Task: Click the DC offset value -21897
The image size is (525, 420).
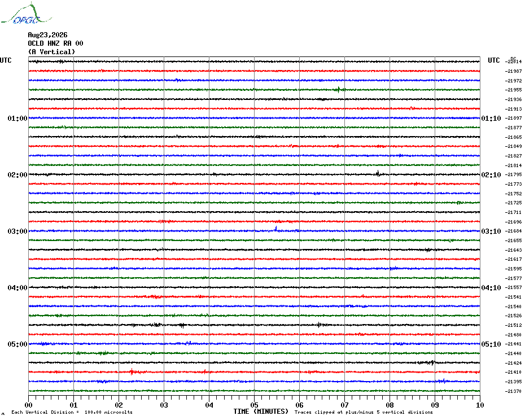Action: pos(513,118)
